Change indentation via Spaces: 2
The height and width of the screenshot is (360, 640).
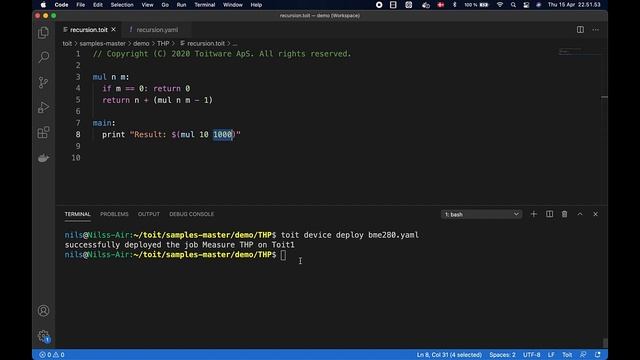click(x=502, y=355)
